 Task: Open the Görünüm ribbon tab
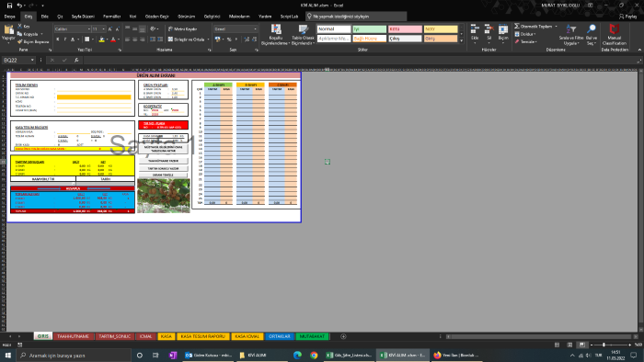187,17
